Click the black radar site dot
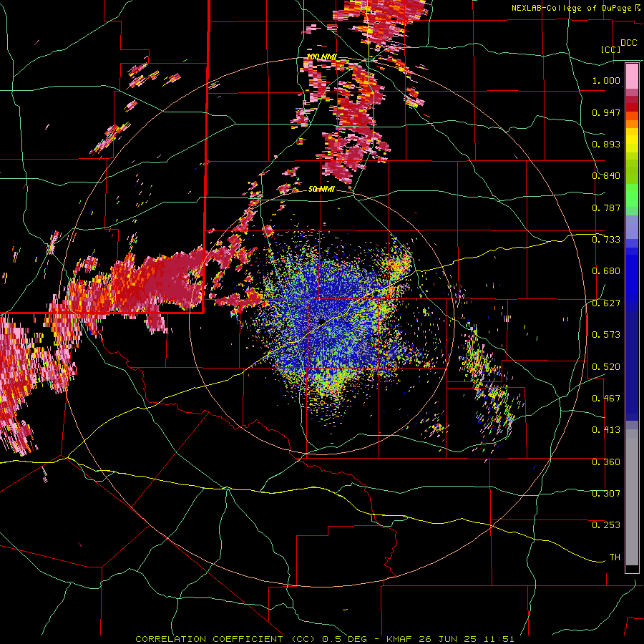This screenshot has height=644, width=644. coord(322,321)
